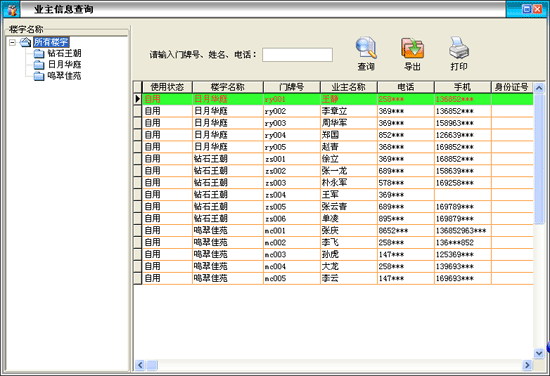550x376 pixels.
Task: Select 所有楼宇 in the building tree
Action: point(51,42)
